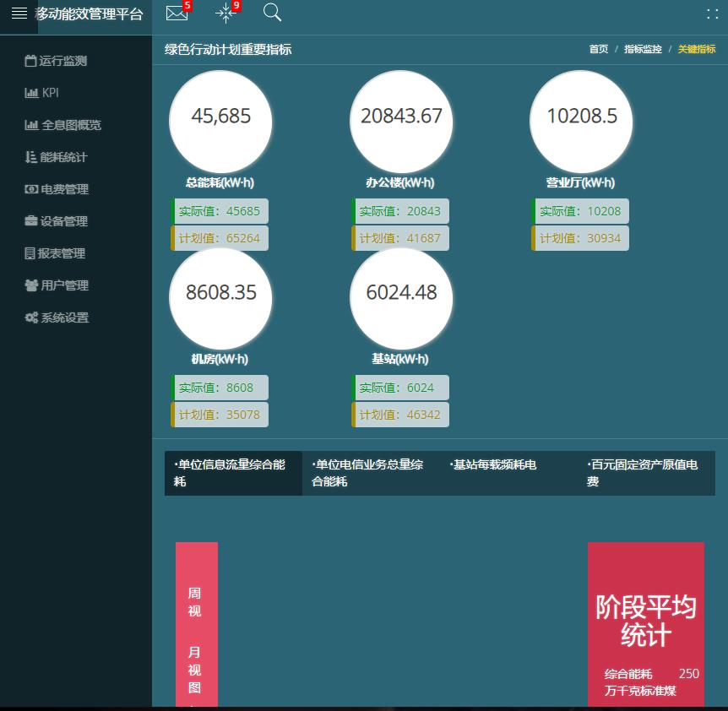
Task: Switch to 单位电信业务总量综合能耗 tab
Action: point(371,473)
